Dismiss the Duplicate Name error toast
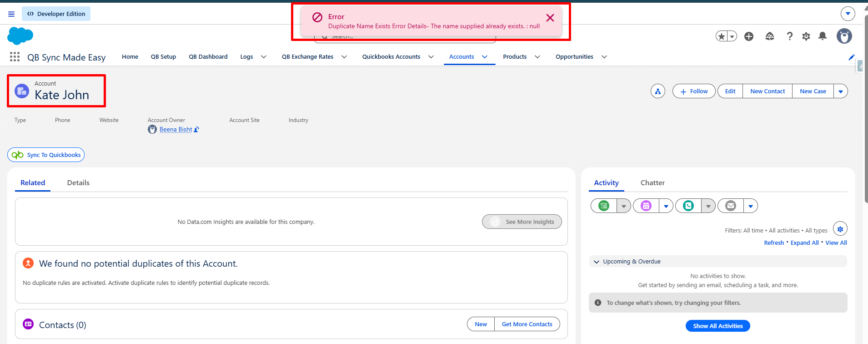This screenshot has width=868, height=344. (x=550, y=18)
